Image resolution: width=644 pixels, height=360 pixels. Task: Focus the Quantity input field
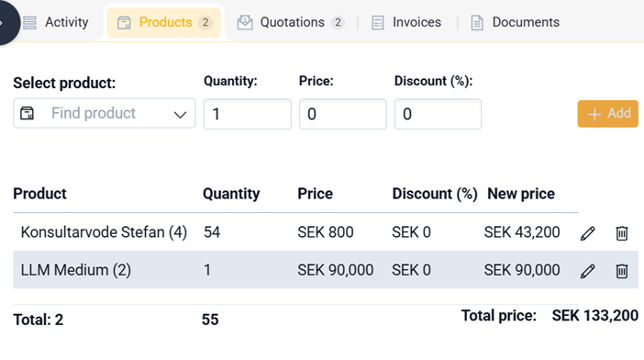point(248,114)
